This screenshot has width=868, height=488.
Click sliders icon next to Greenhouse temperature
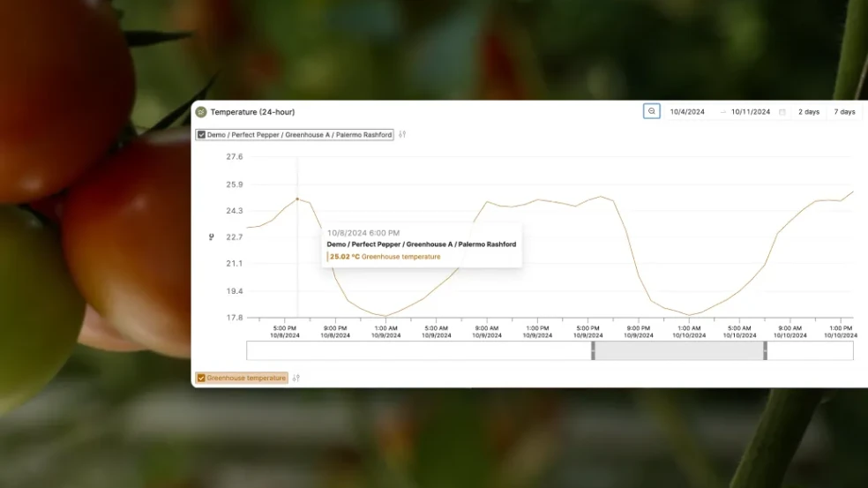coord(296,378)
